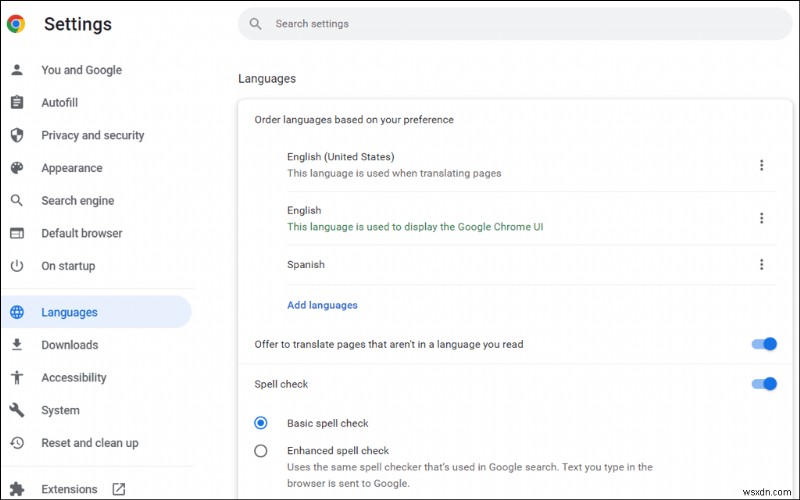This screenshot has width=800, height=500.
Task: Click Add languages link
Action: (x=322, y=305)
